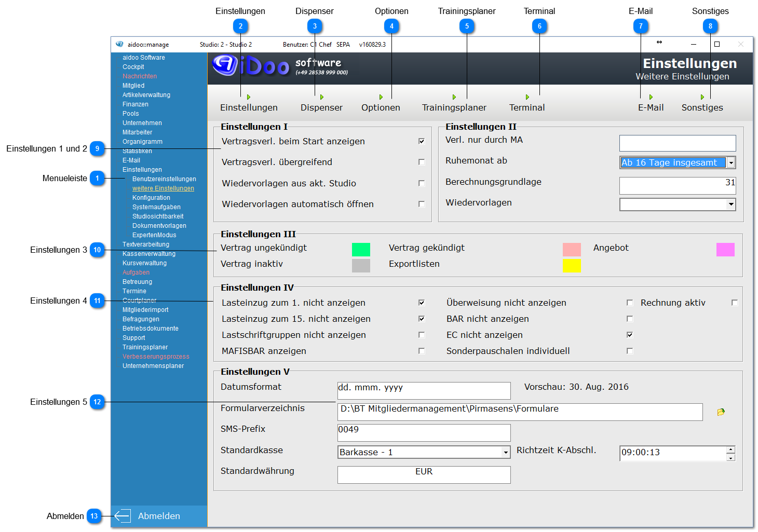Enable Rechnung aktiv checkbox
Image resolution: width=758 pixels, height=532 pixels.
coord(735,303)
